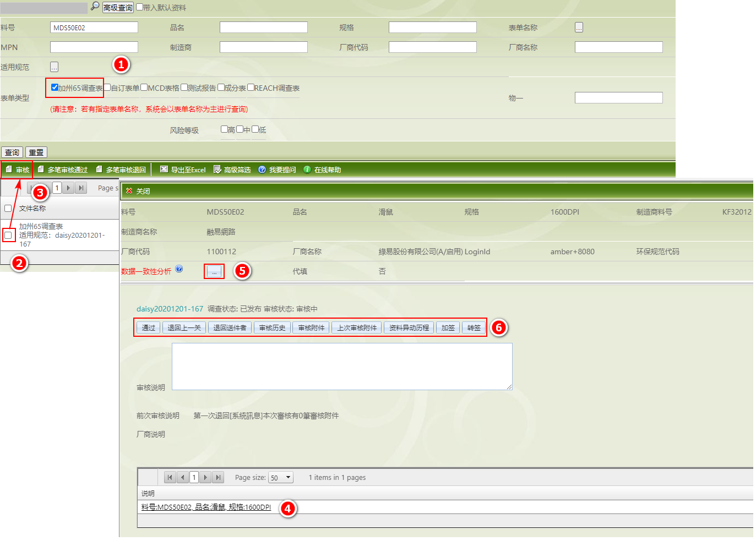Click the 退回上一关 button
Screen dimensions: 756x541
[184, 327]
